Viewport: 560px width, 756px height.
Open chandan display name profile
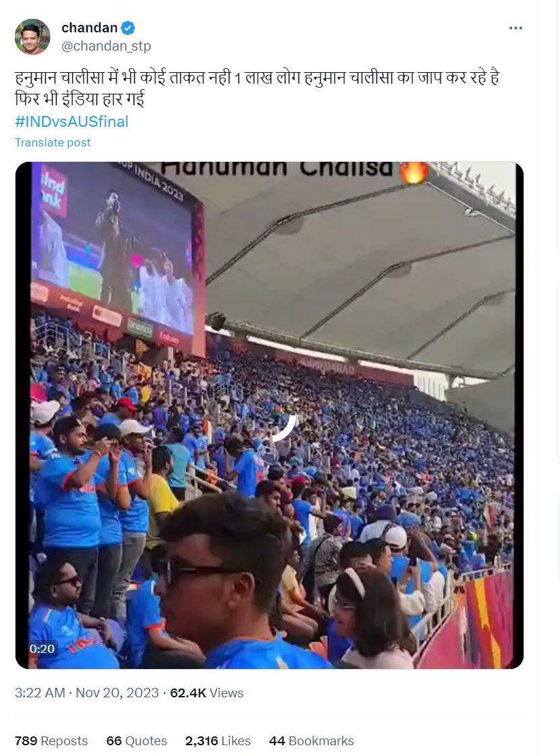coord(90,28)
